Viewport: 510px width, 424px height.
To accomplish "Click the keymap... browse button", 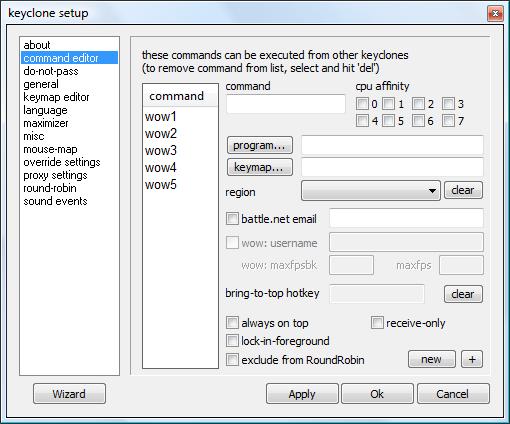I will [x=260, y=167].
